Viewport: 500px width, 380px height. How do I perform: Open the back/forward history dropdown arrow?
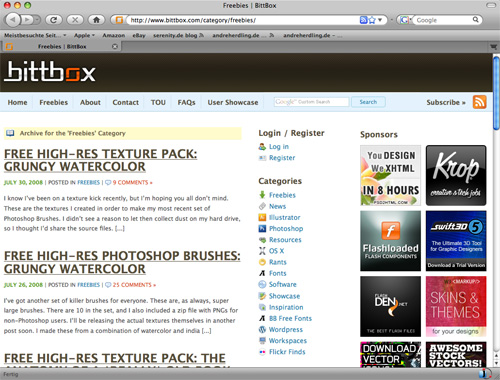click(x=37, y=20)
